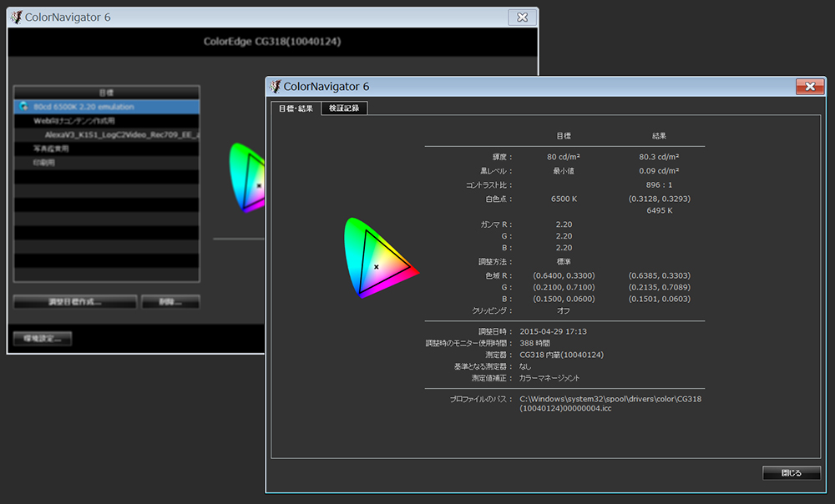Click the profile path ending in 00000004.icc
Screen dimensions: 835x504
pos(610,403)
